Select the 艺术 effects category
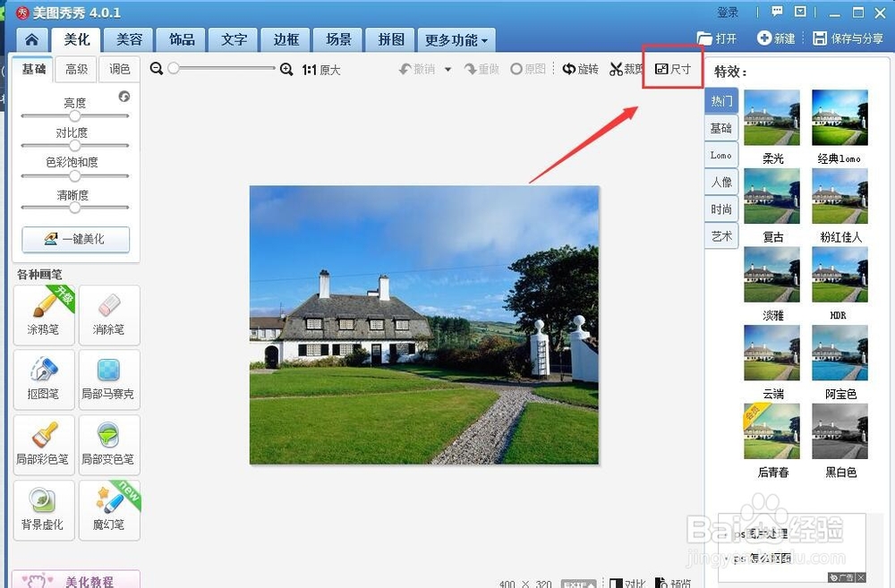 (x=721, y=235)
